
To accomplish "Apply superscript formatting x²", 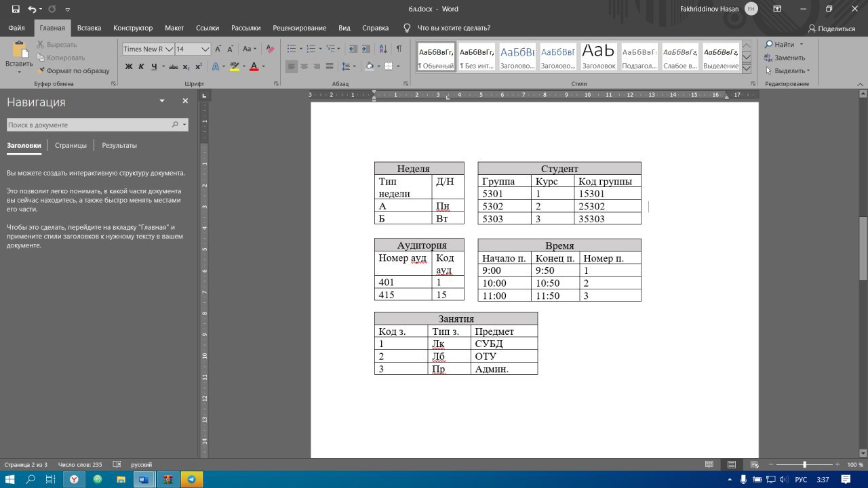I will point(198,66).
